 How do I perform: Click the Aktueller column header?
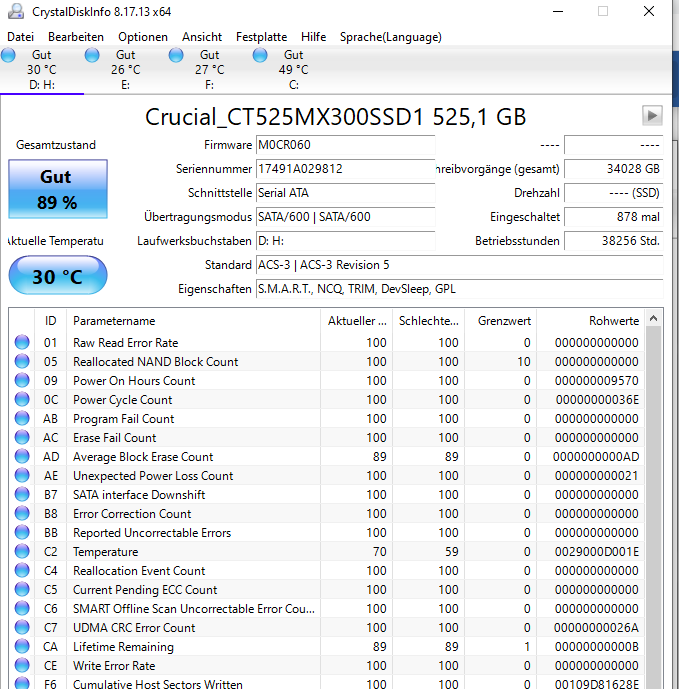tap(356, 321)
